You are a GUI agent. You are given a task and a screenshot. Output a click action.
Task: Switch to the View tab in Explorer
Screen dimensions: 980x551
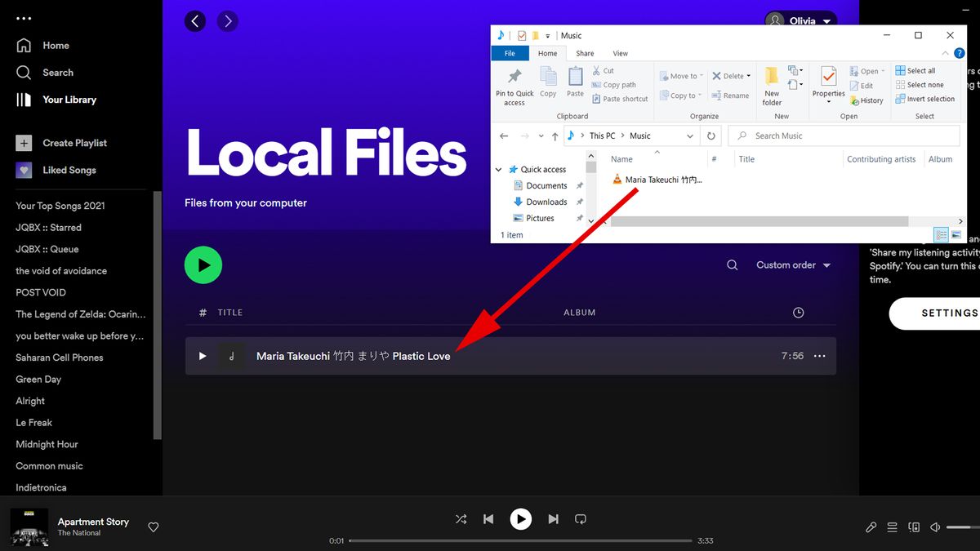(x=621, y=53)
